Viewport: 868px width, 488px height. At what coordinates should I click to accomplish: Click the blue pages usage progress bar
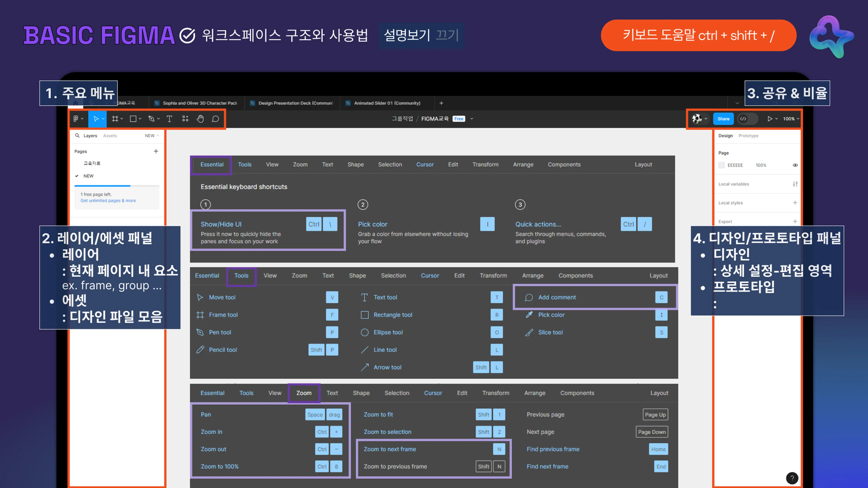(x=102, y=185)
